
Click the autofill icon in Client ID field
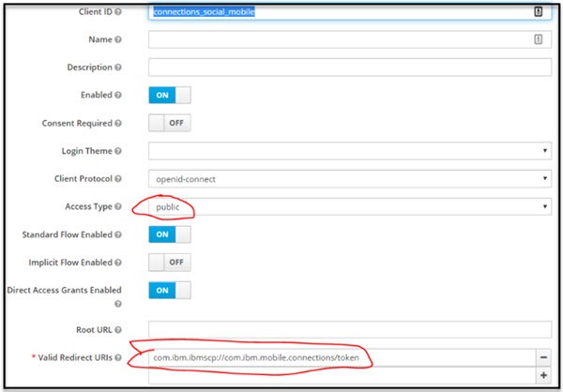(x=538, y=12)
